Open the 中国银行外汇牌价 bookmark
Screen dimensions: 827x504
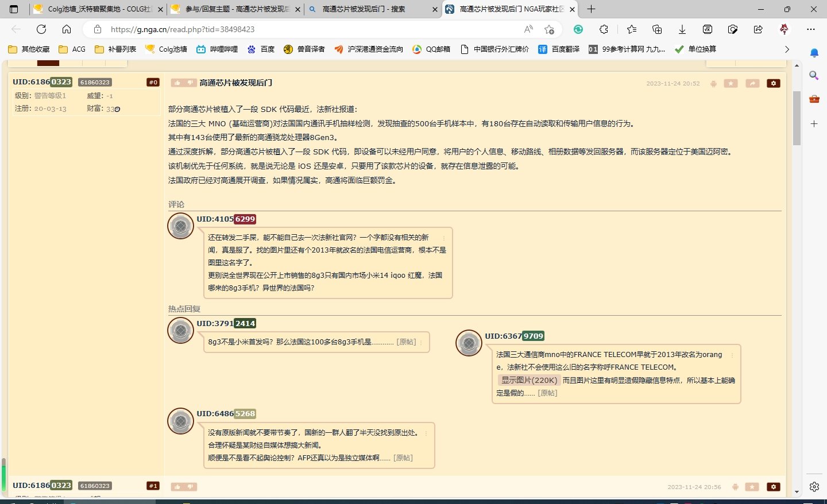pos(494,49)
